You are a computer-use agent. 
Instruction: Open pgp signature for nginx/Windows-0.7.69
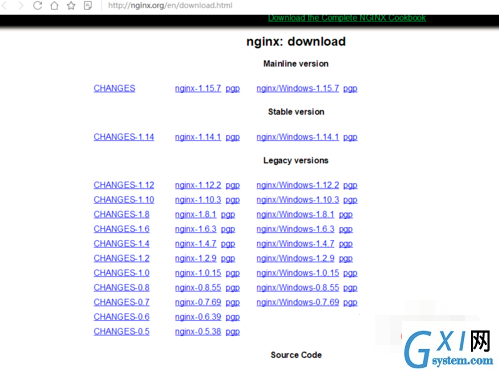(x=350, y=303)
